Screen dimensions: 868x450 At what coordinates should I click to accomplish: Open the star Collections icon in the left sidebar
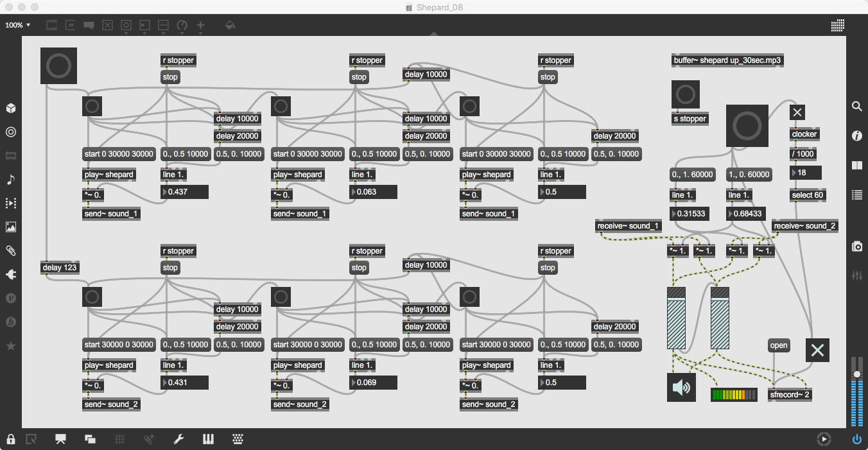[x=11, y=345]
